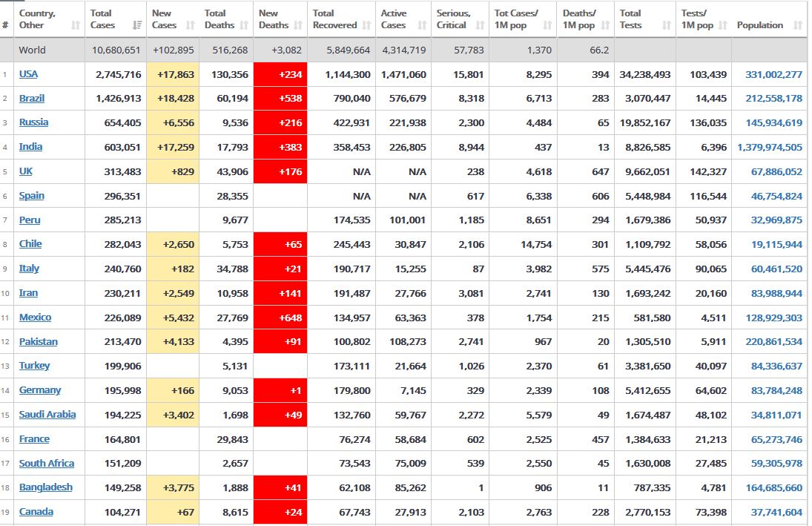Image resolution: width=812 pixels, height=526 pixels.
Task: Open the Peru link
Action: pyautogui.click(x=30, y=220)
